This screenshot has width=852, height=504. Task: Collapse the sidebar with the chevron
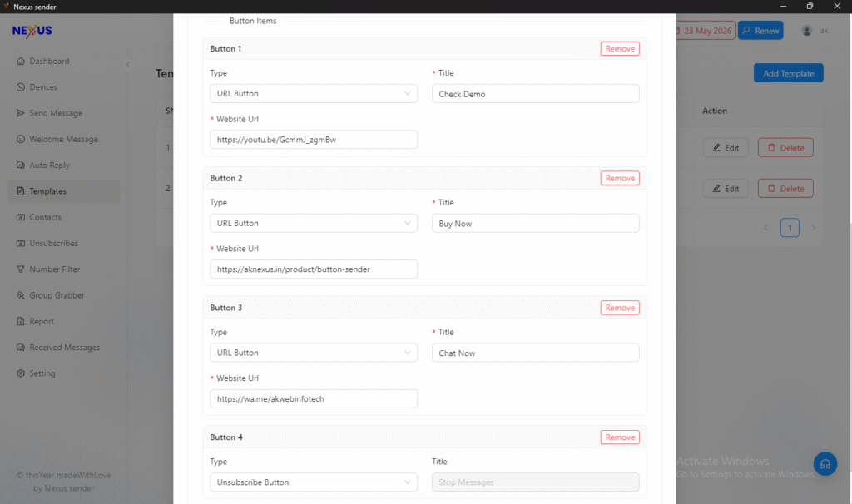(x=127, y=64)
